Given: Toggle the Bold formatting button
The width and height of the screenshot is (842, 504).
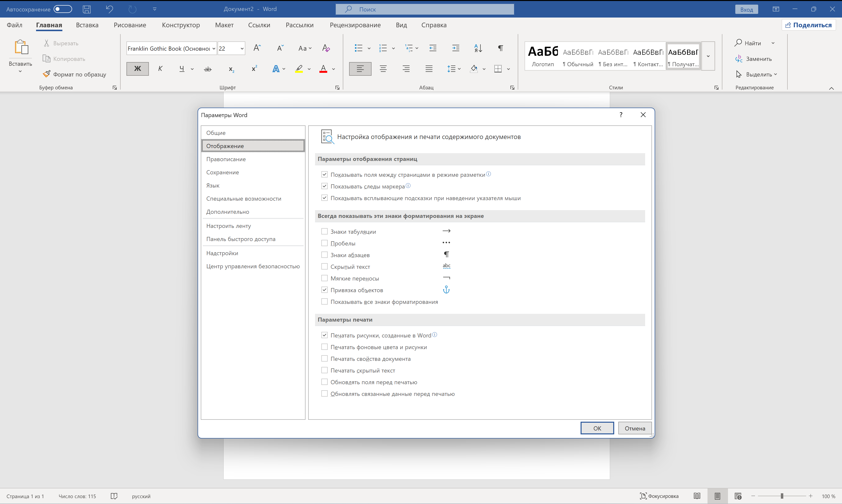Looking at the screenshot, I should point(137,69).
